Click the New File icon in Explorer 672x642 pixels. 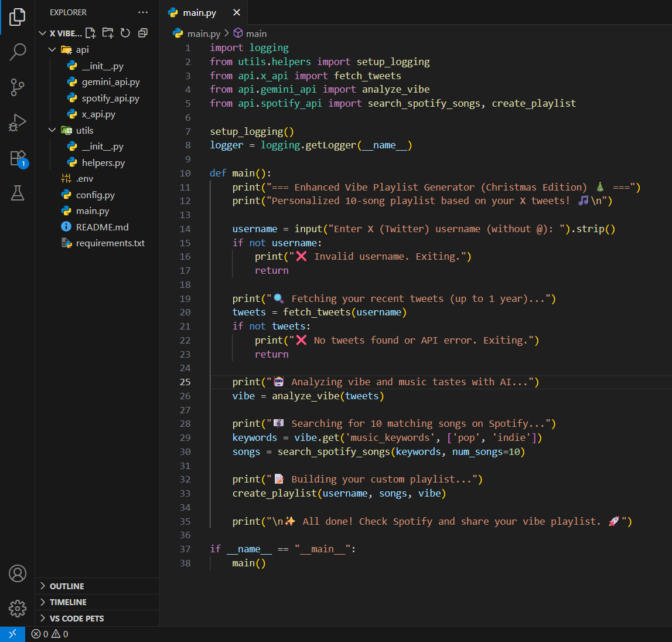click(91, 33)
